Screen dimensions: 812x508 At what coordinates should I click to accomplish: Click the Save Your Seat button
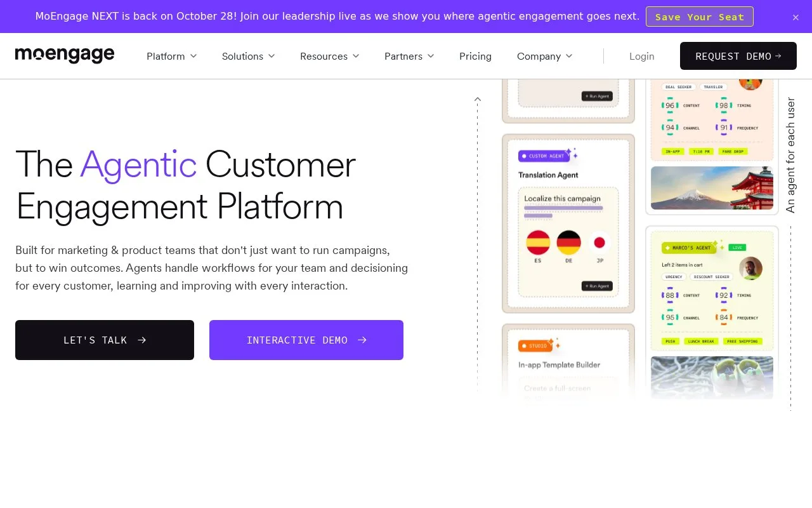tap(700, 17)
